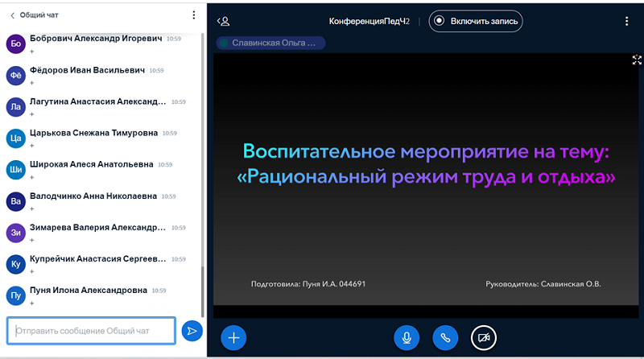This screenshot has height=359, width=644.
Task: Click the Включить запись button
Action: 476,21
